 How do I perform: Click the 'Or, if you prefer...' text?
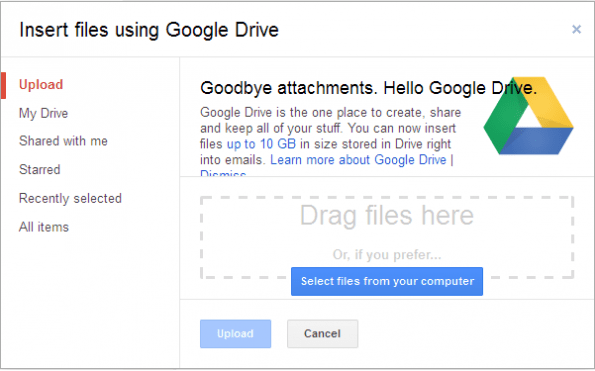coord(387,255)
